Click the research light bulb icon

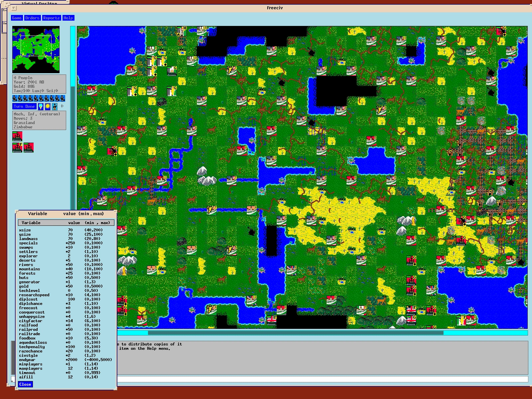41,106
